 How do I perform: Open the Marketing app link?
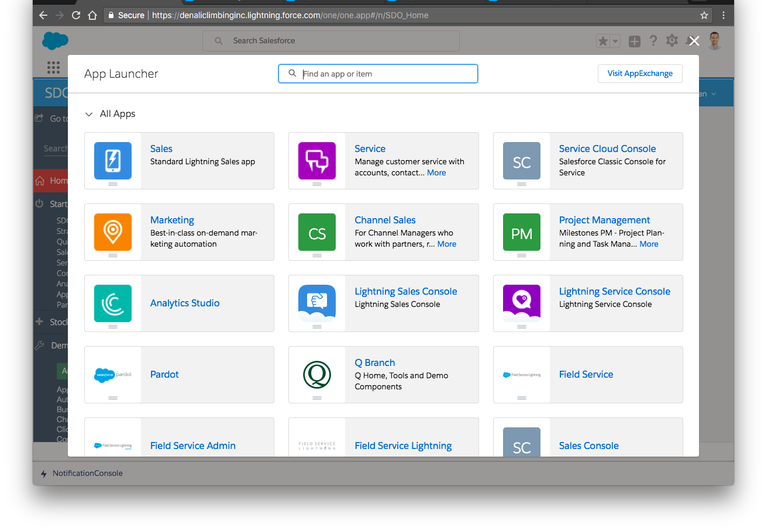click(172, 220)
